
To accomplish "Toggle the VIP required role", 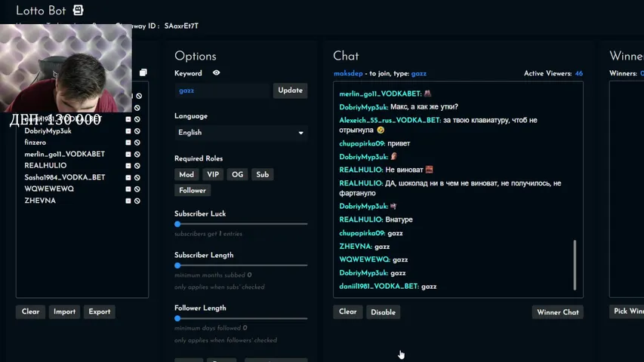I will [x=213, y=174].
